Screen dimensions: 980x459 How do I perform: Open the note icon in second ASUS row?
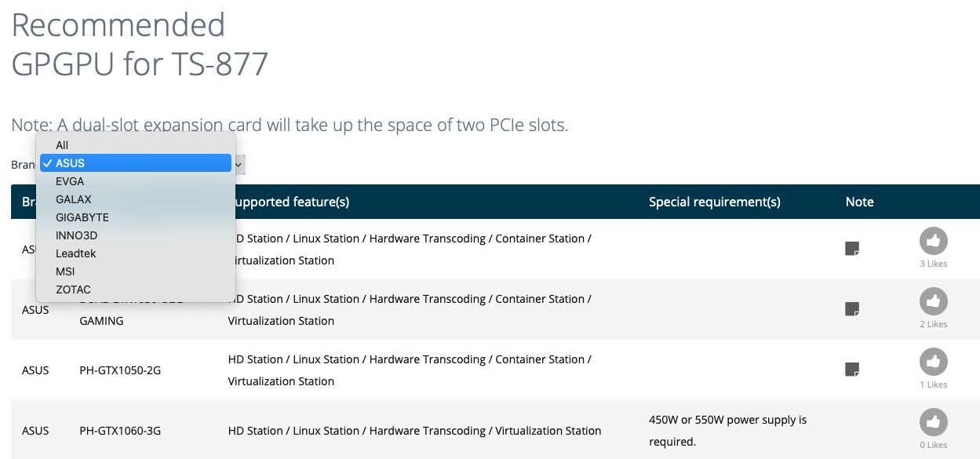coord(852,309)
